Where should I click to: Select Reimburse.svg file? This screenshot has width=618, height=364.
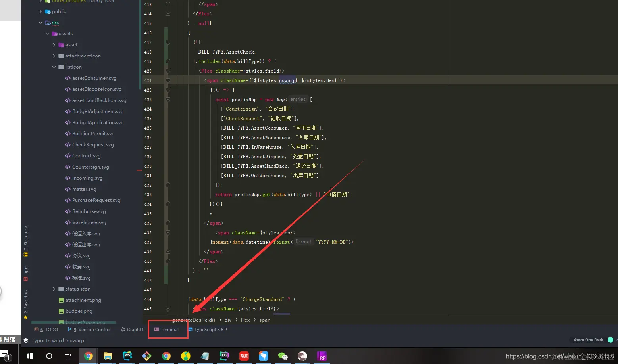click(x=85, y=211)
